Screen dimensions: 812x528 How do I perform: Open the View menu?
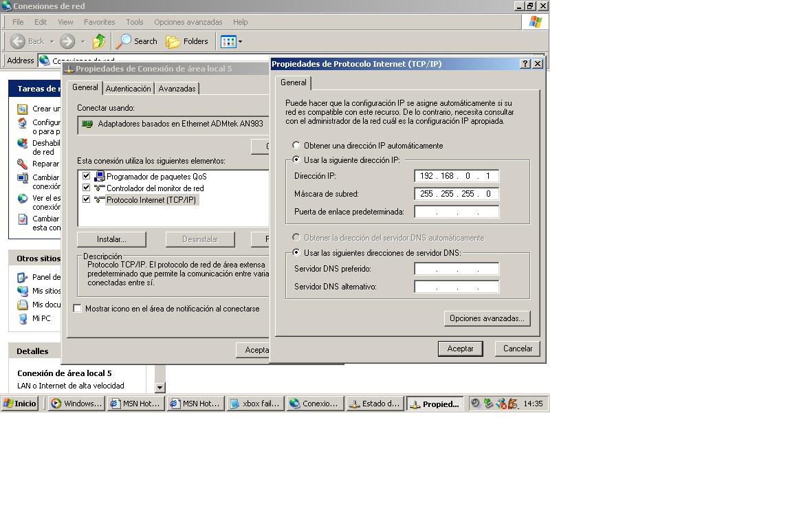point(65,22)
